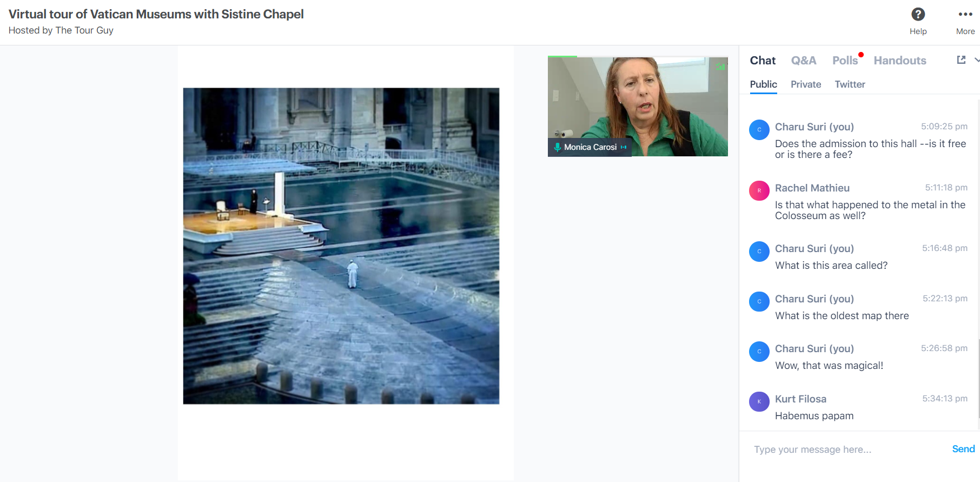The width and height of the screenshot is (980, 482).
Task: Select the Private chat tab
Action: (805, 84)
